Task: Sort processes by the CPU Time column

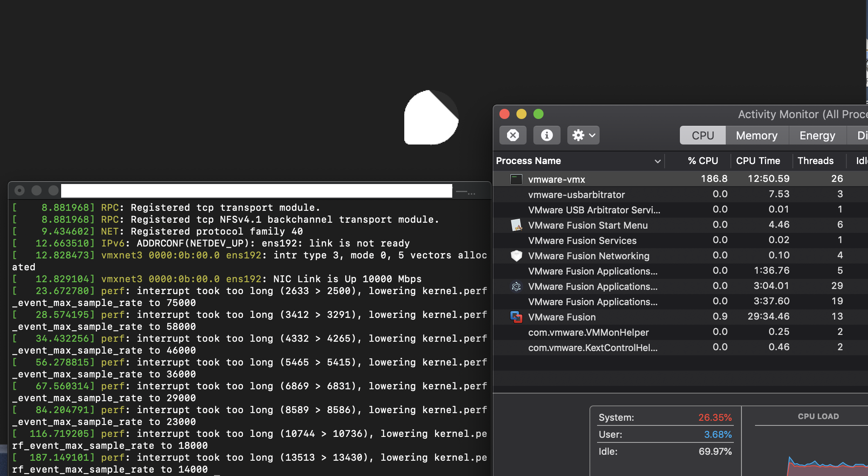Action: coord(758,161)
